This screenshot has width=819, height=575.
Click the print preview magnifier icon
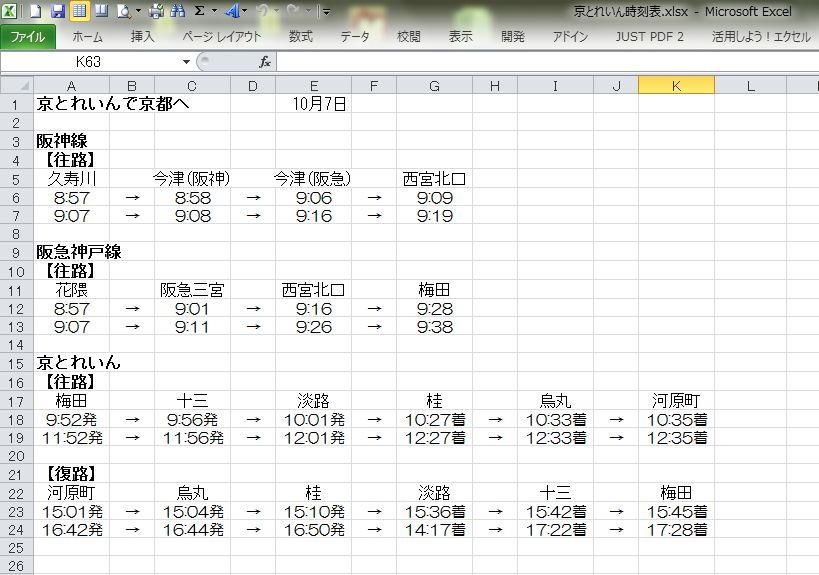click(123, 12)
